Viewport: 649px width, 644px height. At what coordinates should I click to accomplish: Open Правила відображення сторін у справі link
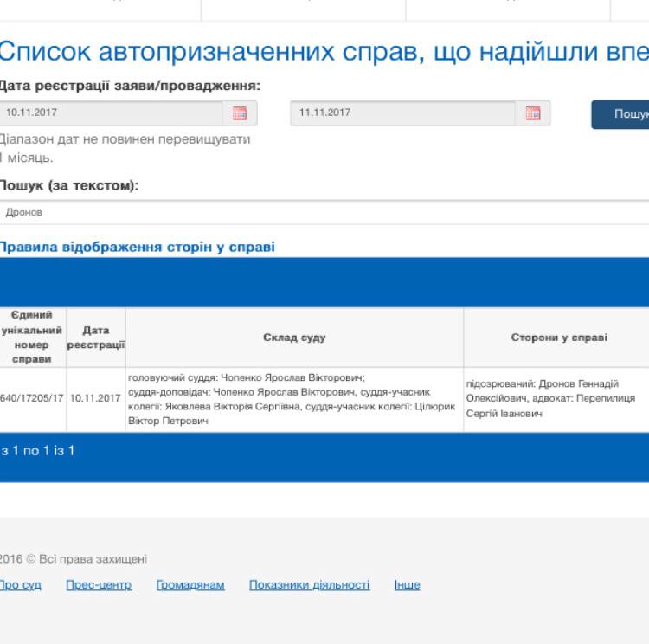tap(137, 247)
